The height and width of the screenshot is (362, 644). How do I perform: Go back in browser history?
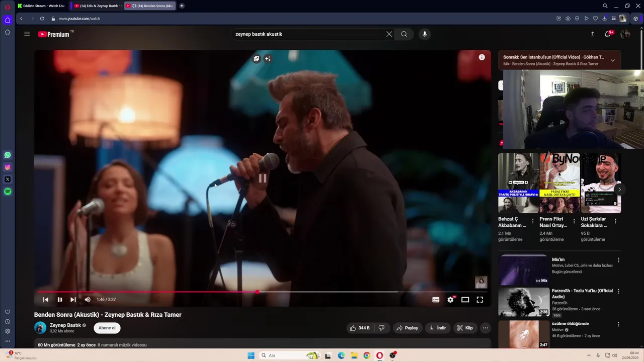(x=21, y=19)
